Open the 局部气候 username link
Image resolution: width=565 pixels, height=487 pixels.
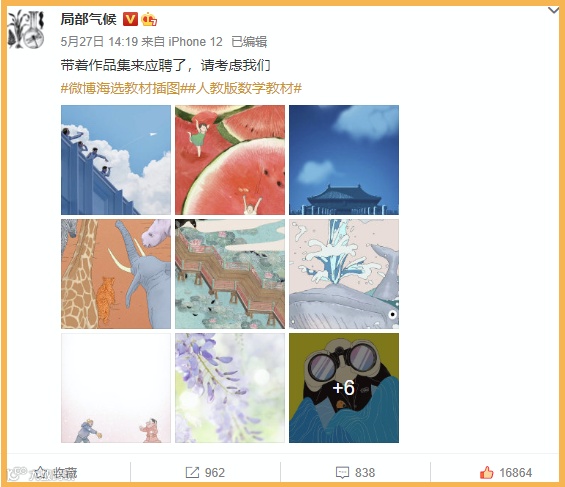(x=88, y=19)
